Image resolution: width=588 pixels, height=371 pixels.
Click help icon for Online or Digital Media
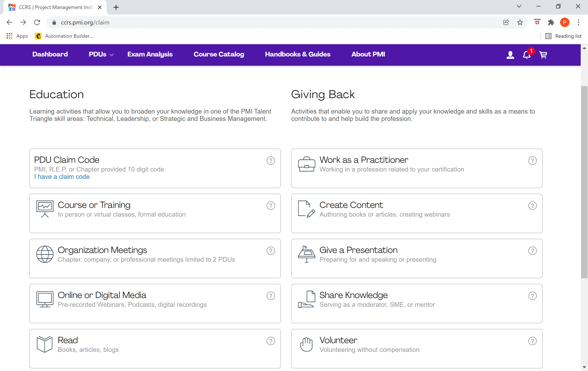(271, 296)
